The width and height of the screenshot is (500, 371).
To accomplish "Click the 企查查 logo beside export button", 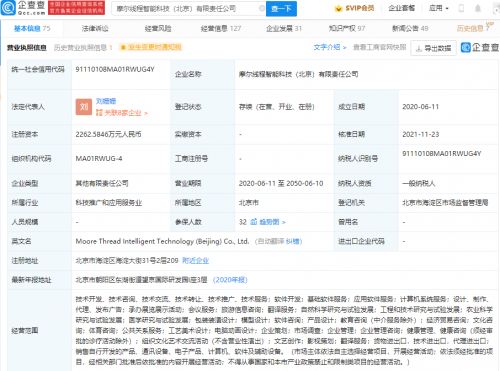I will tap(480, 47).
